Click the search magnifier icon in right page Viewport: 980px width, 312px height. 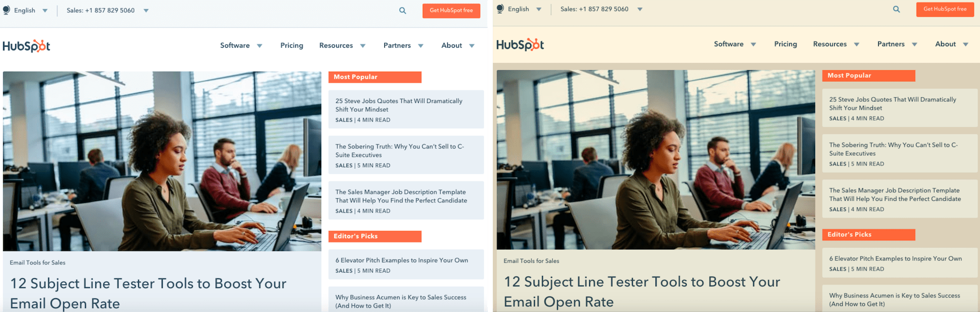coord(897,9)
